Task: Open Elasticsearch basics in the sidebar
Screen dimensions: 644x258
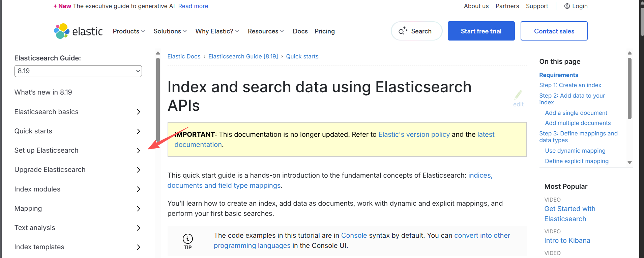Action: 46,112
